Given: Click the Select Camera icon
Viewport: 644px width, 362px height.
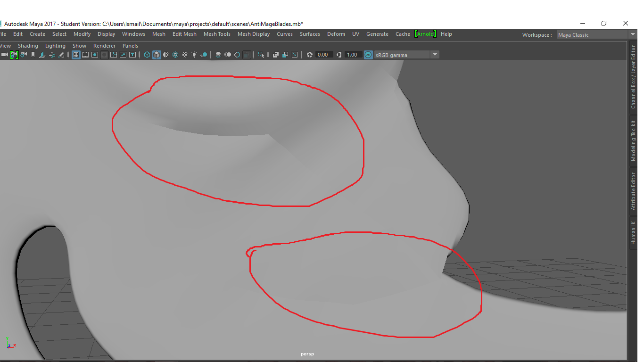Looking at the screenshot, I should (x=4, y=55).
